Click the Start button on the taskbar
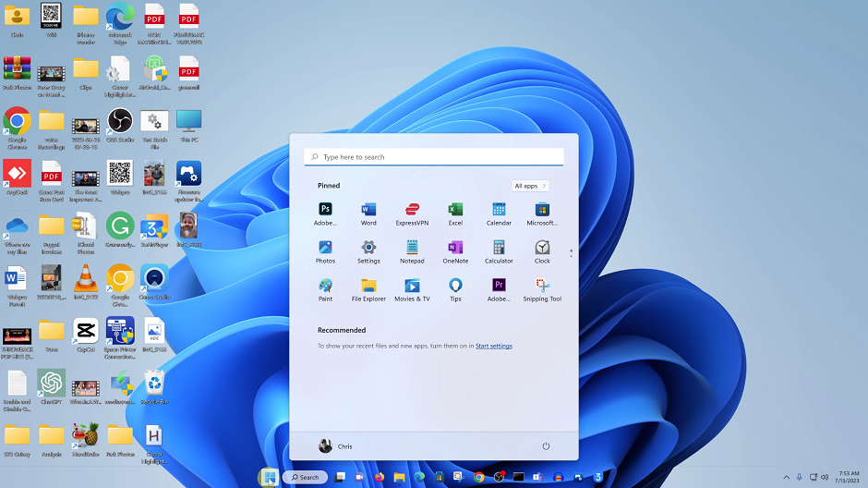 (268, 477)
